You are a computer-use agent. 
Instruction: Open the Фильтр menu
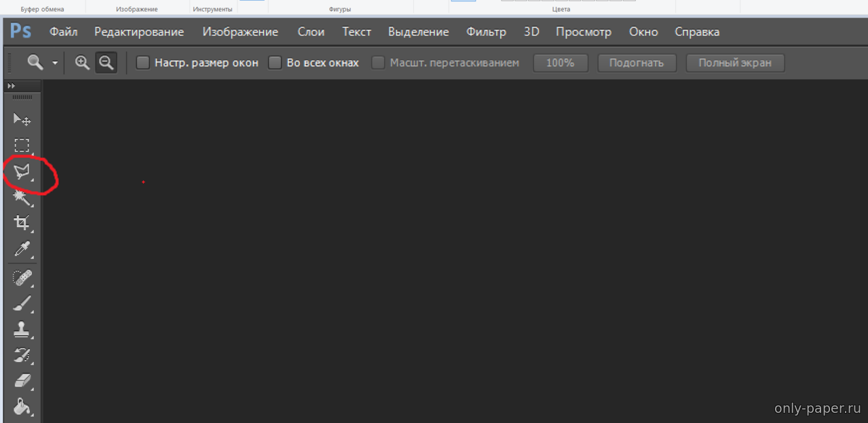(486, 32)
